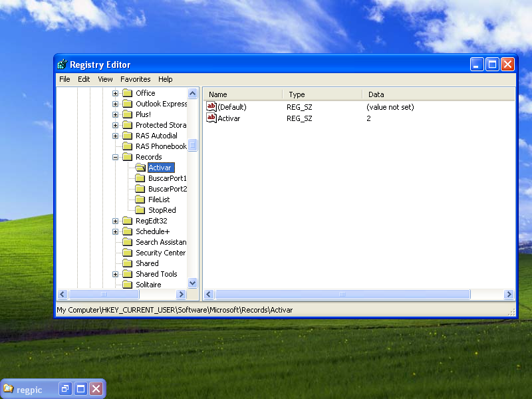This screenshot has height=399, width=532.
Task: Click the registry path in the status bar
Action: tap(175, 310)
